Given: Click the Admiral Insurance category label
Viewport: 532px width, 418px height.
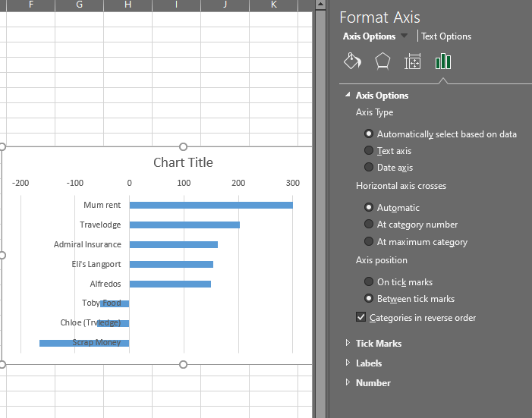Looking at the screenshot, I should pos(87,244).
